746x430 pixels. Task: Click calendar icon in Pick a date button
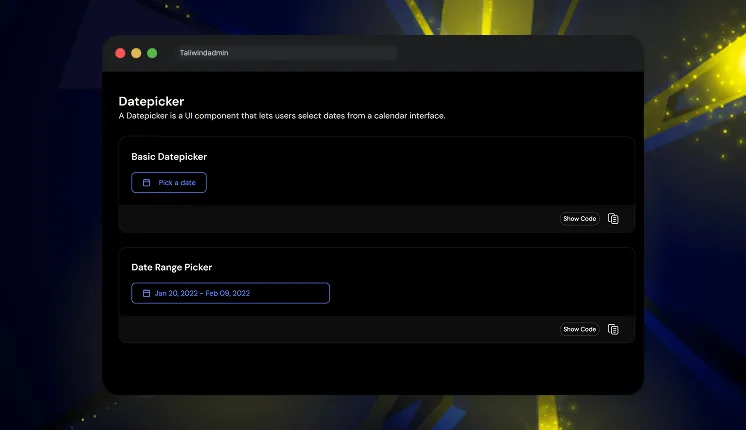[x=147, y=183]
